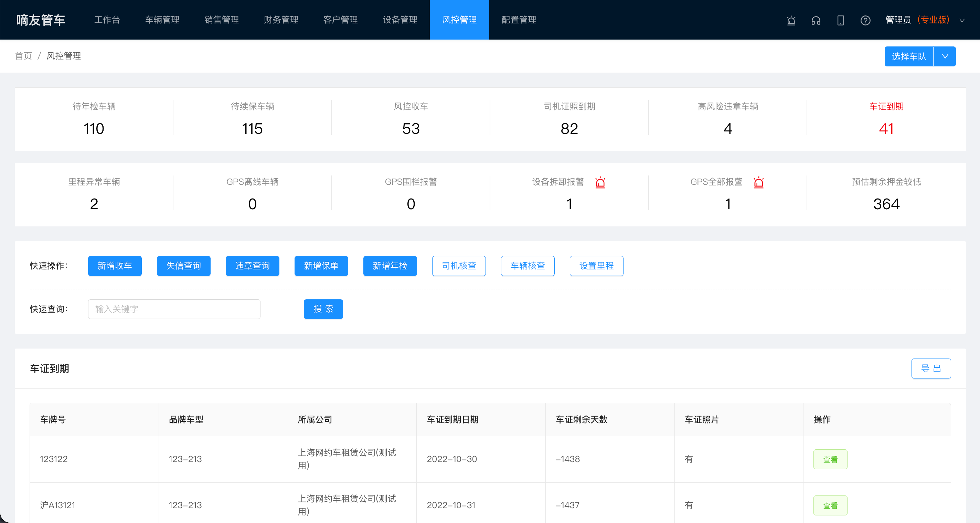Click the 搜索 button
Screen dimensions: 980x523
(x=323, y=309)
